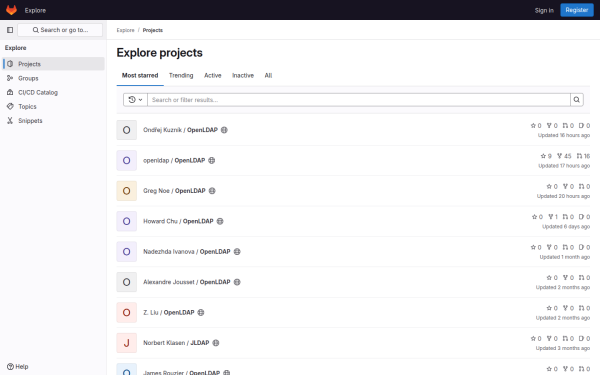Click avatar of Greg Noe's OpenLDAP
The width and height of the screenshot is (600, 375).
click(x=127, y=191)
